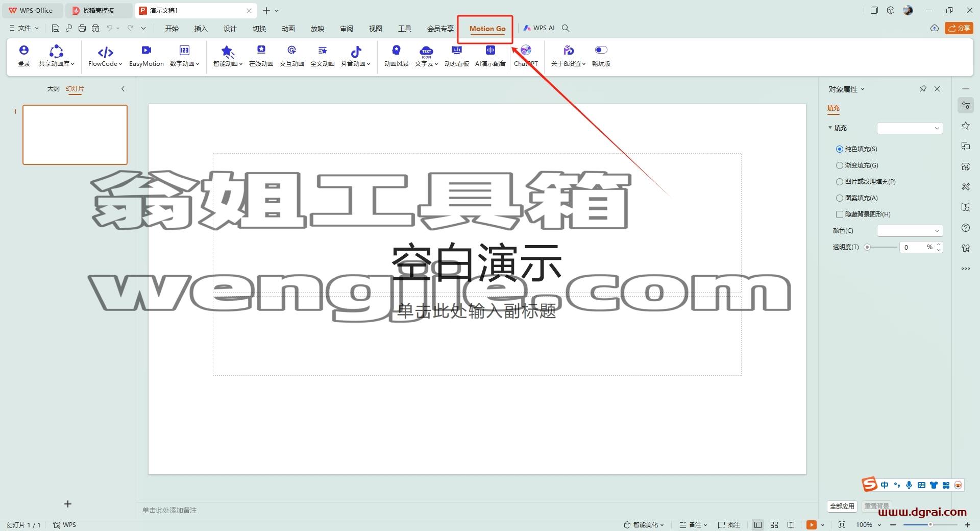The width and height of the screenshot is (980, 531).
Task: Toggle normal view button in status bar
Action: [758, 525]
